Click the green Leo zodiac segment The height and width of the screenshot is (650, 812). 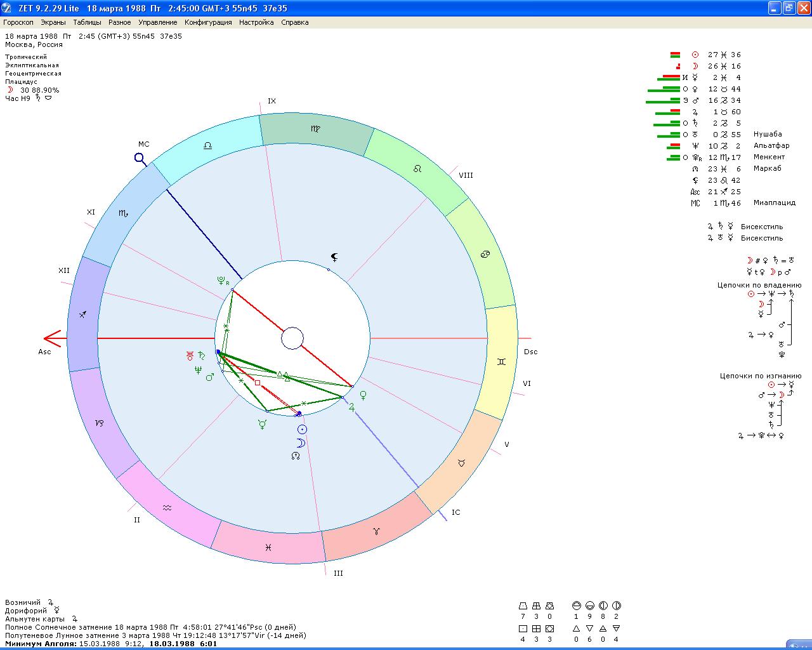417,169
